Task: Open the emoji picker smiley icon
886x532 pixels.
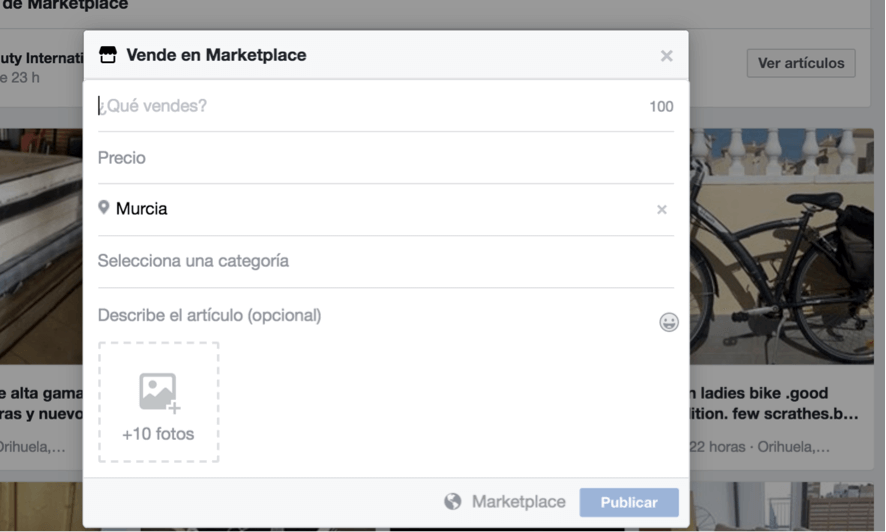Action: tap(669, 322)
